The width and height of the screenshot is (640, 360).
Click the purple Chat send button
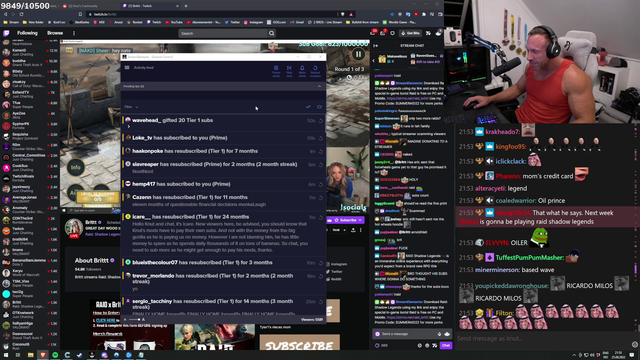click(446, 345)
